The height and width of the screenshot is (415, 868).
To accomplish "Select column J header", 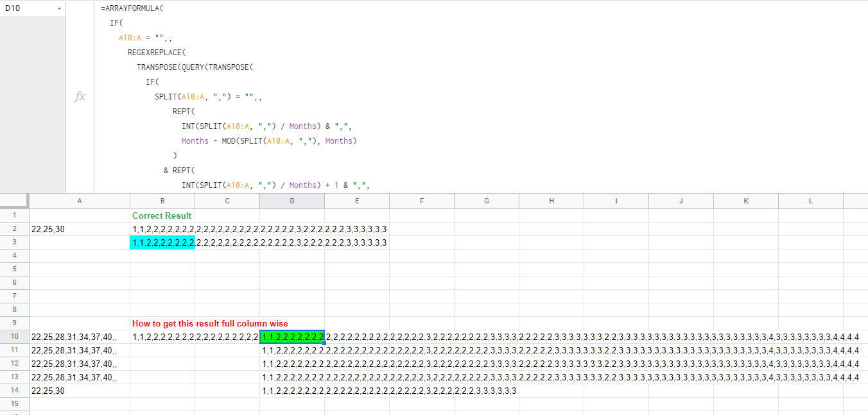I will point(681,201).
